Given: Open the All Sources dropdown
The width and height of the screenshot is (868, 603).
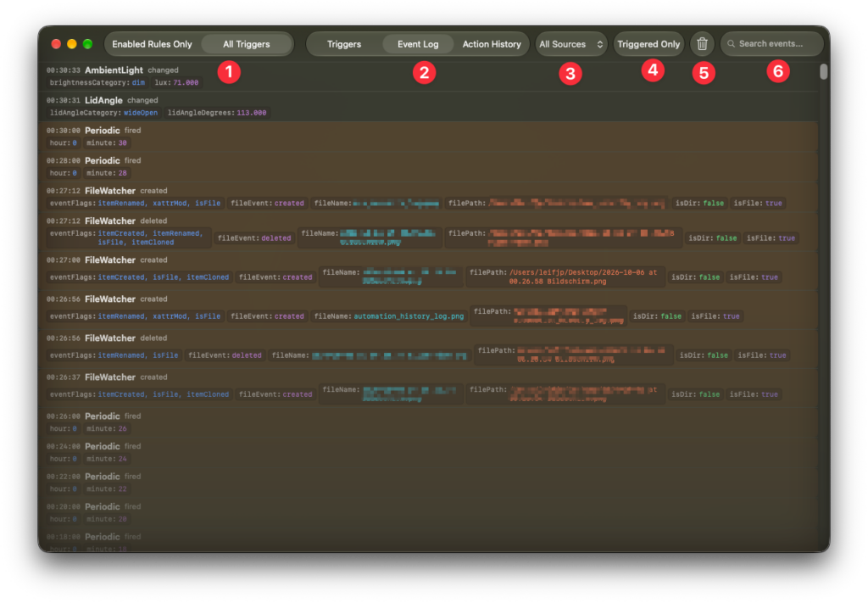Looking at the screenshot, I should [x=570, y=44].
